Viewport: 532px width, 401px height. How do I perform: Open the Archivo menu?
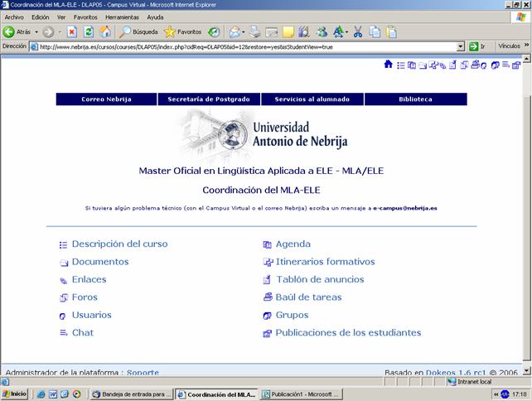tap(14, 17)
